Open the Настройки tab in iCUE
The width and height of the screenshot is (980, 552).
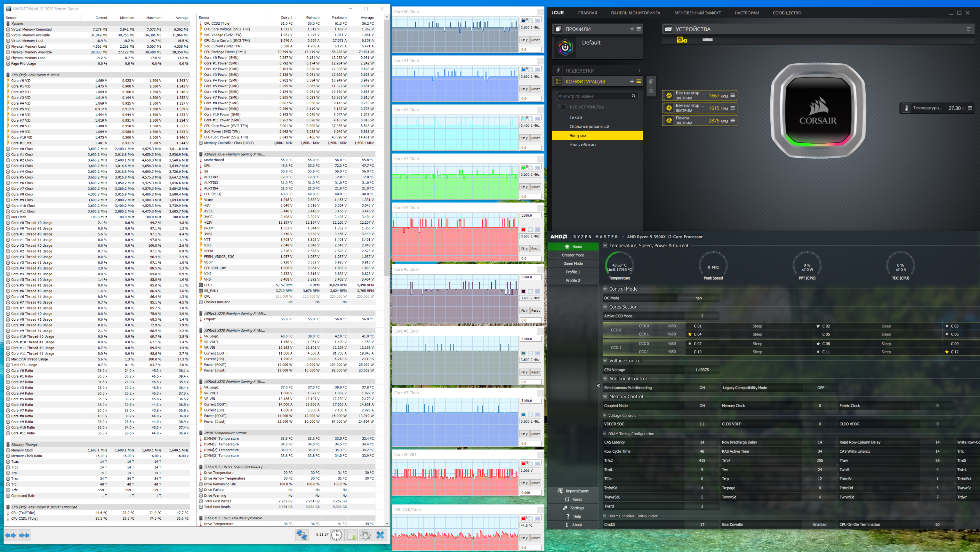pyautogui.click(x=746, y=13)
